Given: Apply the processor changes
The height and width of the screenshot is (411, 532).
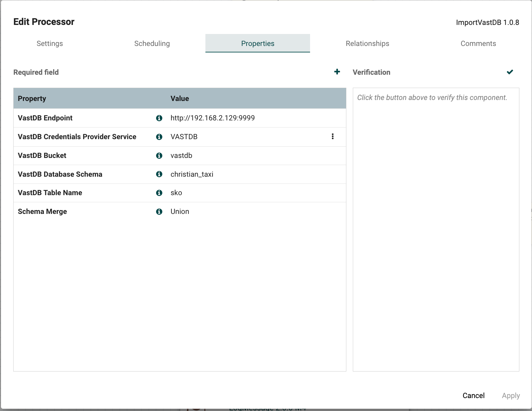Looking at the screenshot, I should (x=511, y=395).
